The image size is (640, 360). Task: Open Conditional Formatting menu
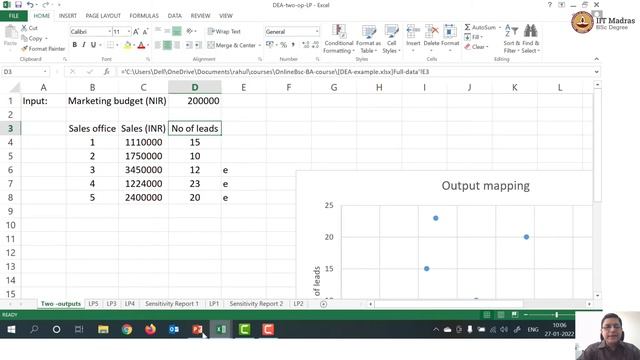click(x=339, y=39)
